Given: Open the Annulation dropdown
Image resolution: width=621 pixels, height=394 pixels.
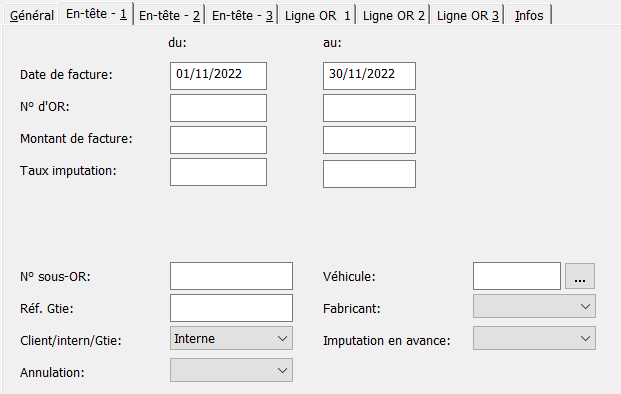Looking at the screenshot, I should (x=231, y=370).
